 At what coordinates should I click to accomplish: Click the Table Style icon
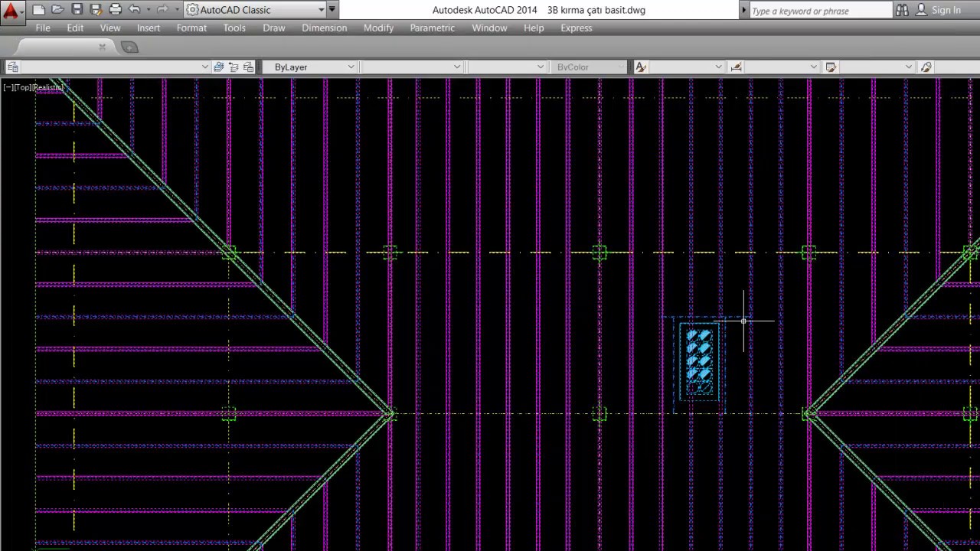click(x=831, y=67)
